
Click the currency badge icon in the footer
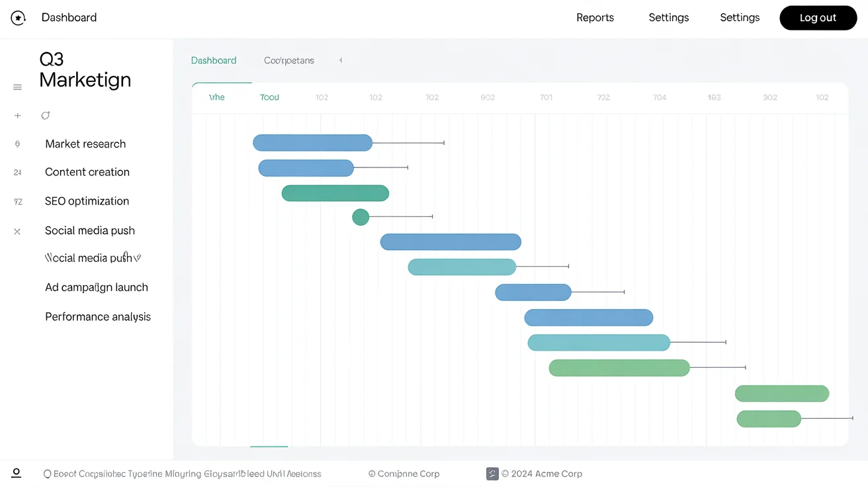[x=492, y=474]
